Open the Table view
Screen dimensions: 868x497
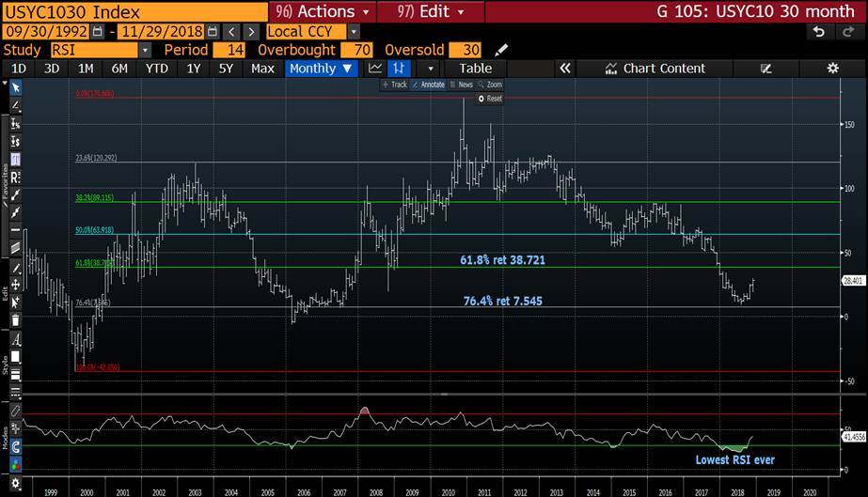475,69
